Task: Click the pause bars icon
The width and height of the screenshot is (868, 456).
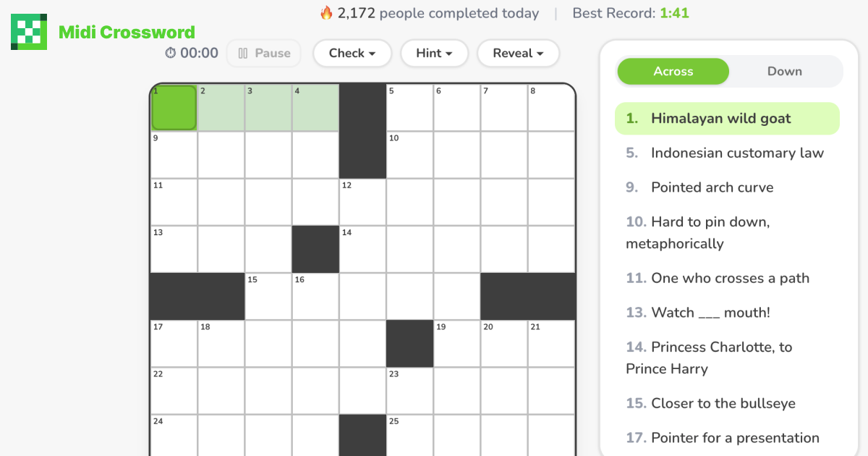Action: [x=244, y=53]
